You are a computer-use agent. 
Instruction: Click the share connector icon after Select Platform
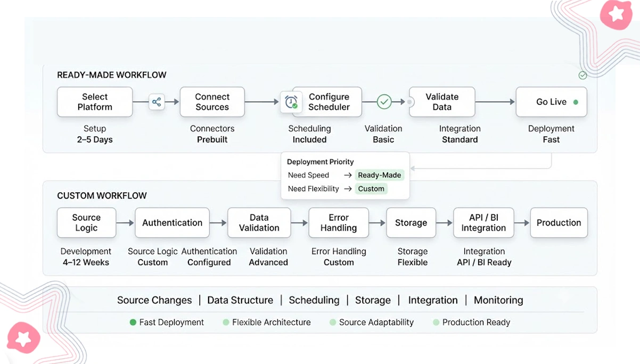pyautogui.click(x=157, y=102)
